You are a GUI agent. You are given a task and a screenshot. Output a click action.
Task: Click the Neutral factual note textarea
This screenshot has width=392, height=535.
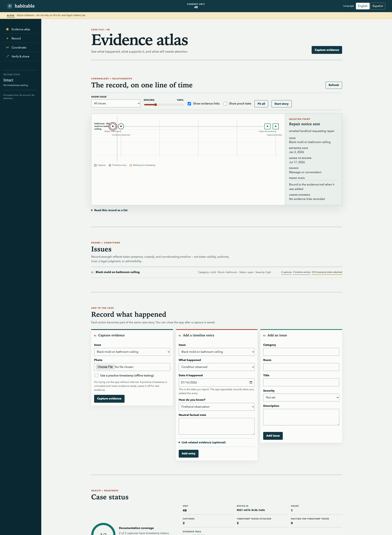pos(216,426)
